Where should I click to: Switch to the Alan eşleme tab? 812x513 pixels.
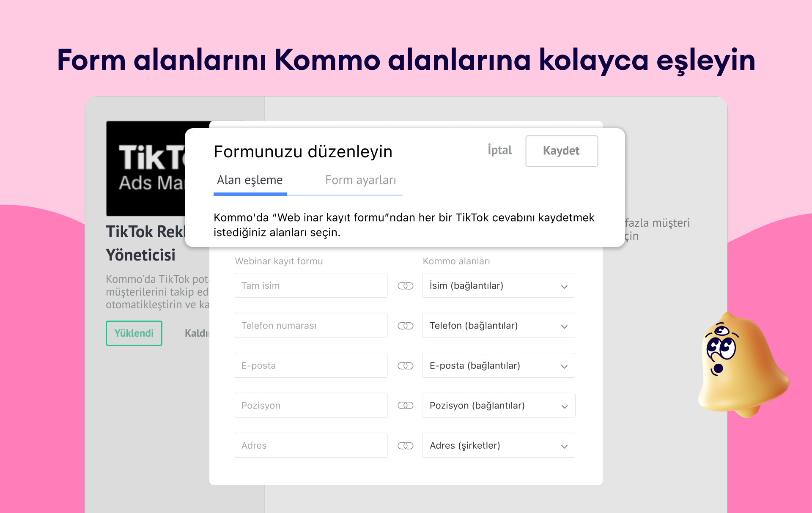[250, 181]
